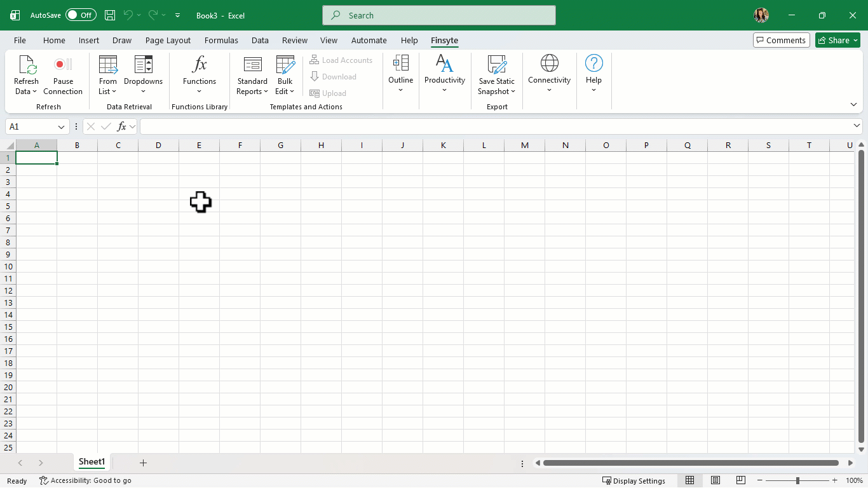Collapse the ribbon using the chevron
The width and height of the screenshot is (868, 488).
coord(853,105)
